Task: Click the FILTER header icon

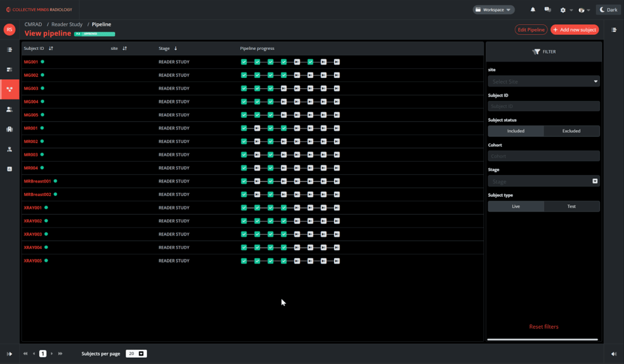Action: point(536,52)
